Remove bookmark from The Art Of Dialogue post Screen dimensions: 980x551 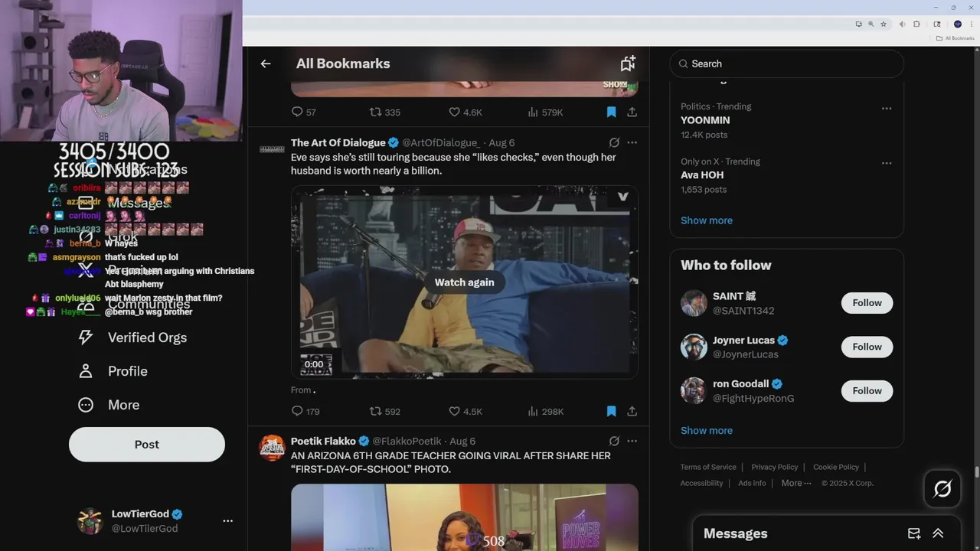(x=611, y=411)
